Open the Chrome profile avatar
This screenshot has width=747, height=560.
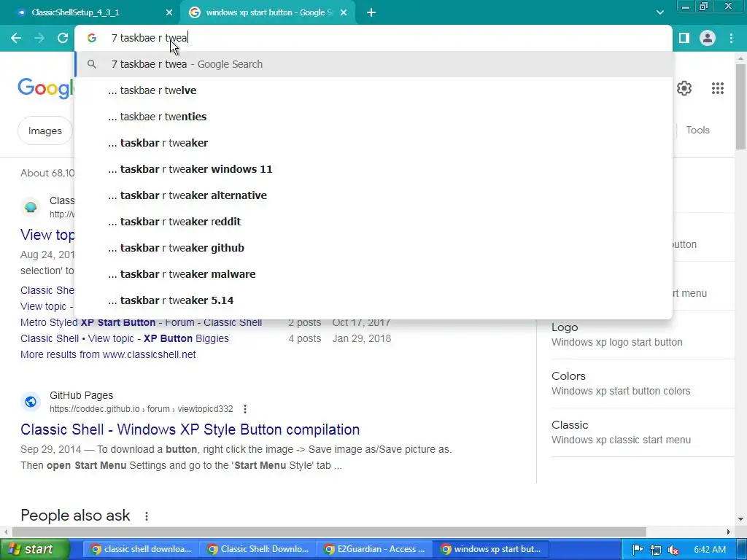708,38
